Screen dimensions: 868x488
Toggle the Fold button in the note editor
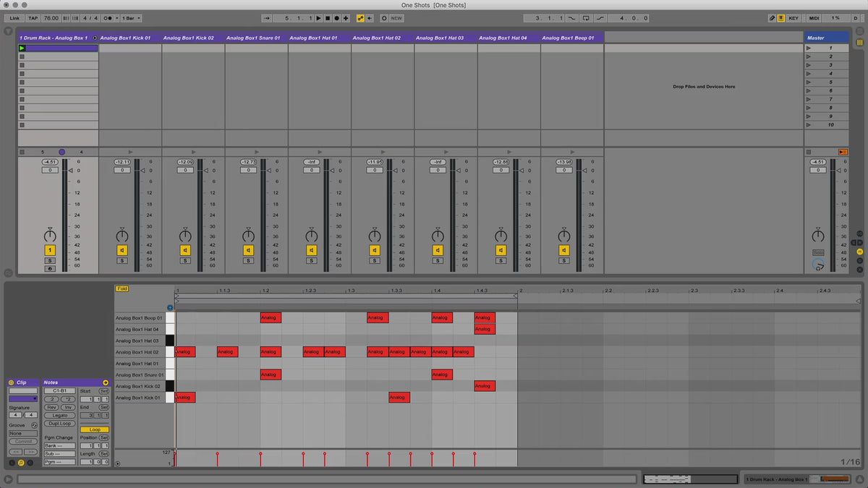(x=122, y=288)
